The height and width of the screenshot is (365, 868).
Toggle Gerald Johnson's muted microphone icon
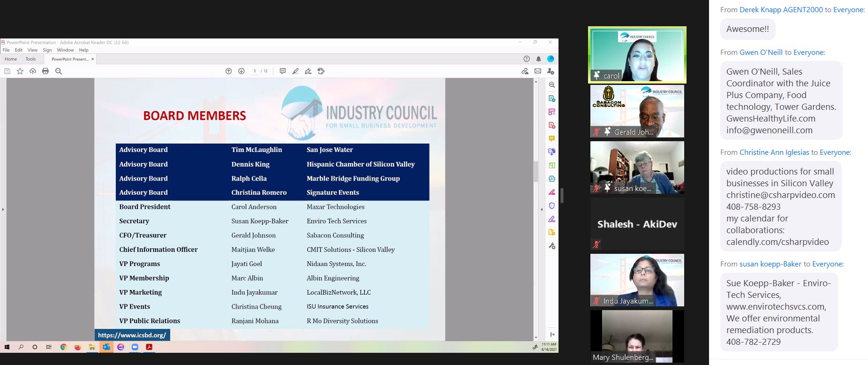(596, 132)
